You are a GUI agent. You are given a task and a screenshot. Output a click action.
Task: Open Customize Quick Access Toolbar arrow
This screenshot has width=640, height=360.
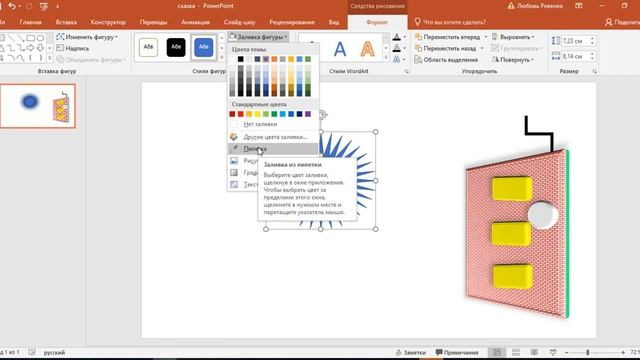pos(58,7)
